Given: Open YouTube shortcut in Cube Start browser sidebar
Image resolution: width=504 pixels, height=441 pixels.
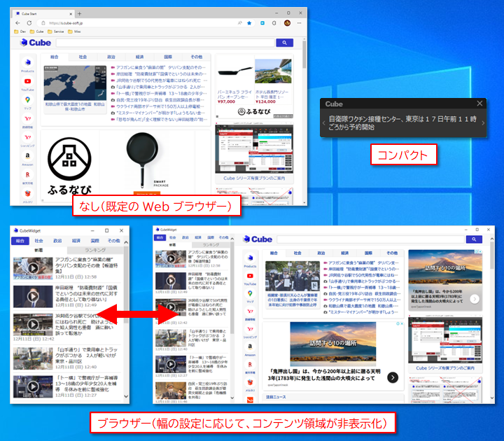Looking at the screenshot, I should tap(27, 83).
